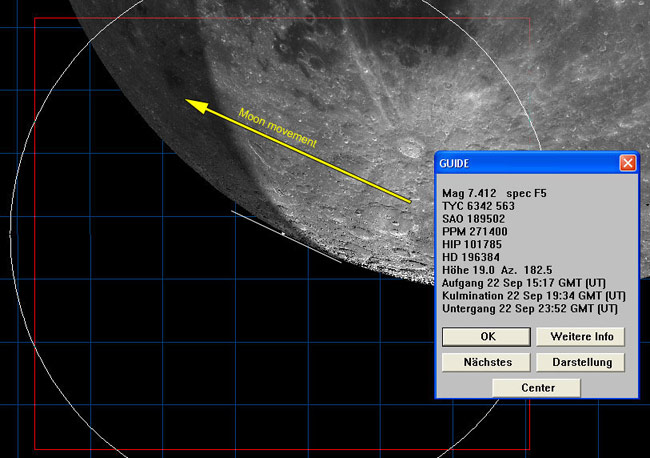Click the large round crater on the Moon
650x458 pixels.
click(x=411, y=148)
